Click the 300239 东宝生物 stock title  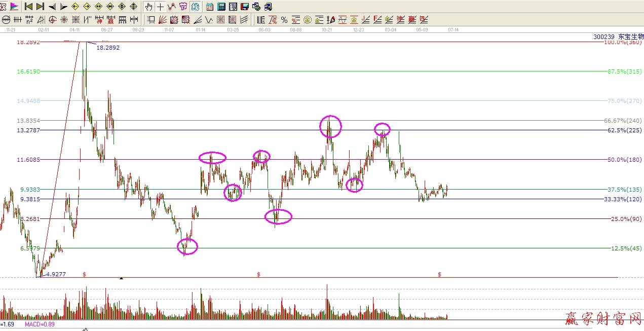(x=618, y=36)
